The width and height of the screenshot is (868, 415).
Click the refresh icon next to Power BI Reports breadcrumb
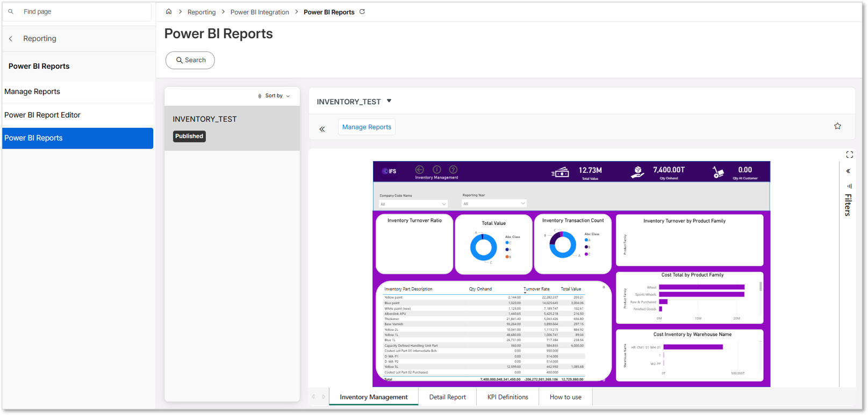tap(362, 11)
